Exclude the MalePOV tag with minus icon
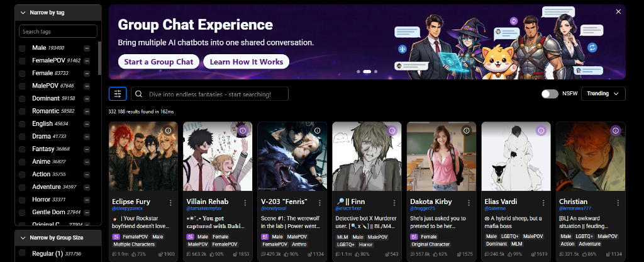Image resolution: width=644 pixels, height=262 pixels. point(87,86)
